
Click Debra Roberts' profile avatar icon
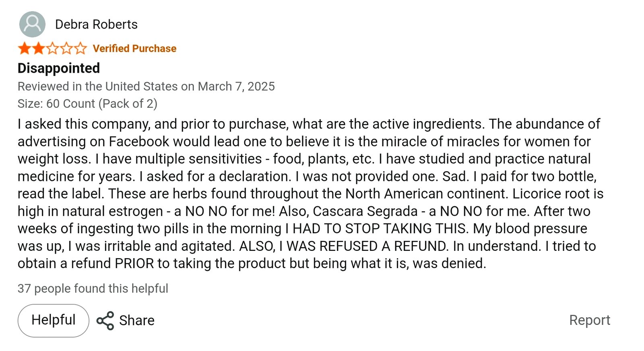(x=32, y=25)
